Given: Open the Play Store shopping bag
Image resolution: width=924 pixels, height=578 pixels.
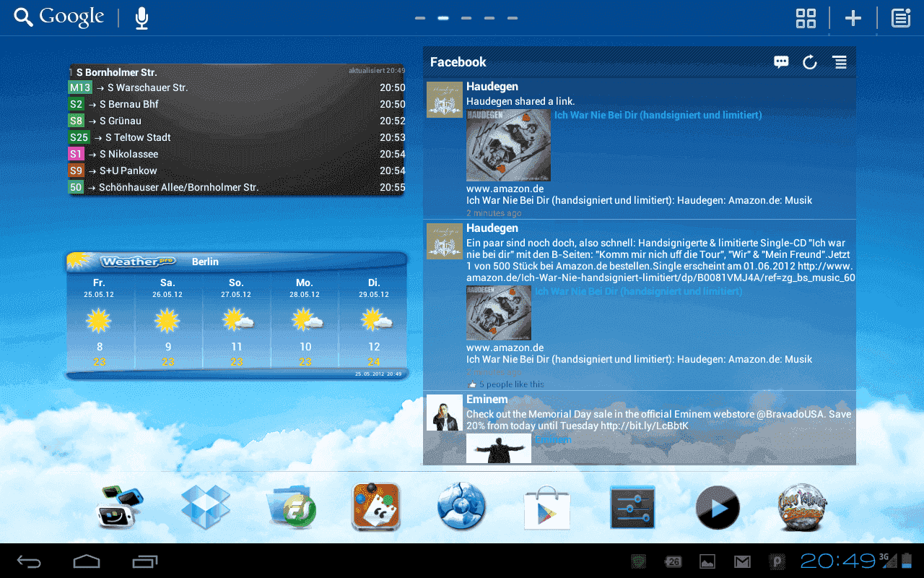Looking at the screenshot, I should click(x=547, y=507).
